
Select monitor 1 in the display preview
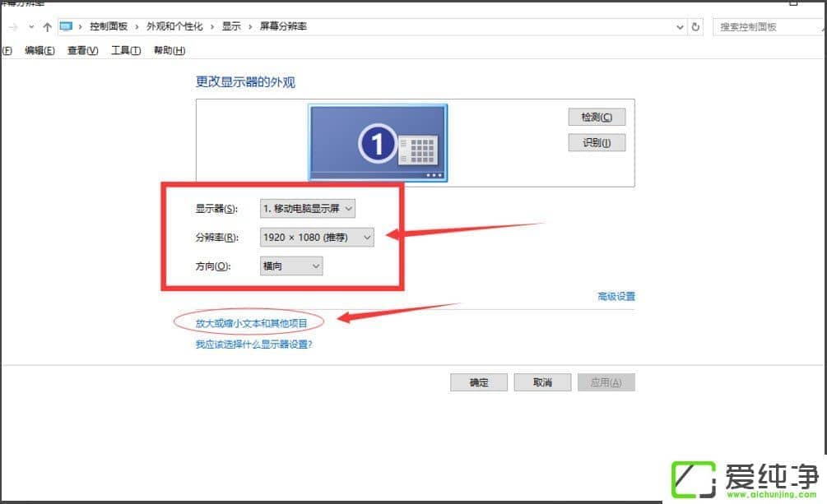[377, 142]
